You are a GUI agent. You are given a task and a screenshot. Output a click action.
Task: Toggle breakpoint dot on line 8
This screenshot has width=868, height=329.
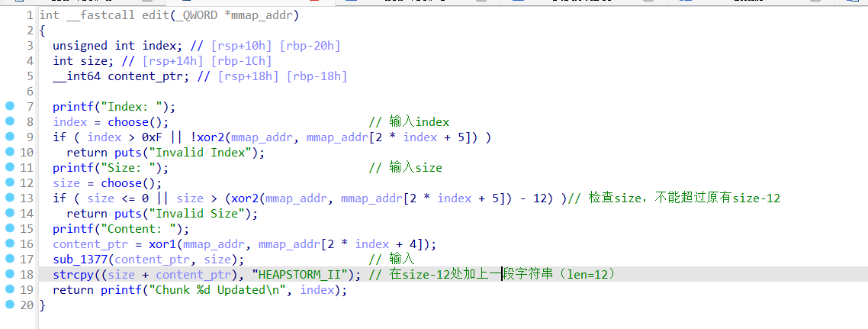9,122
